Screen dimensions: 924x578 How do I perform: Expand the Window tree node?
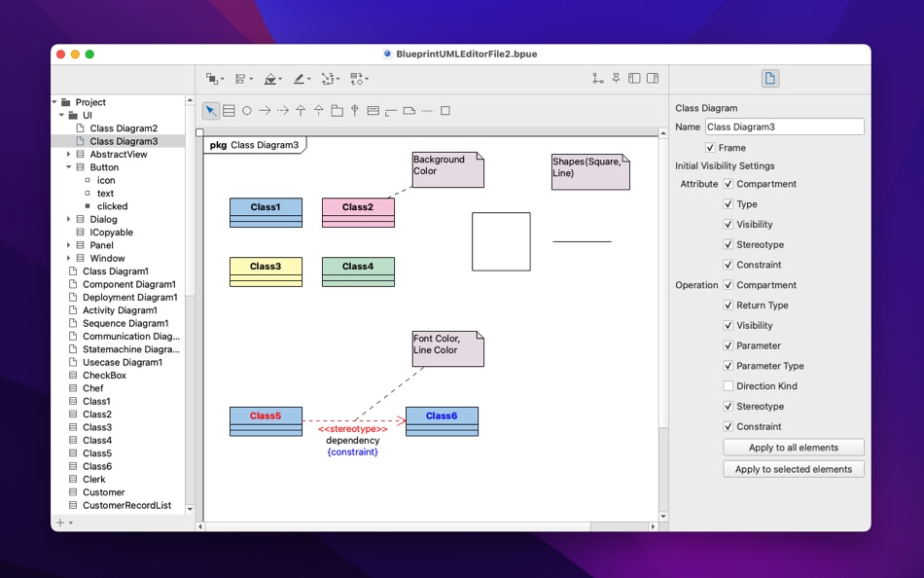click(x=68, y=258)
